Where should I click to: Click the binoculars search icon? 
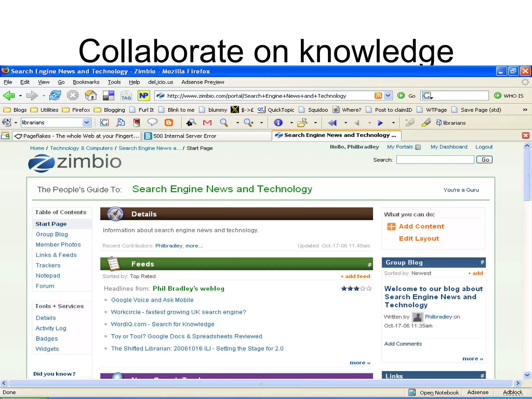[x=191, y=122]
